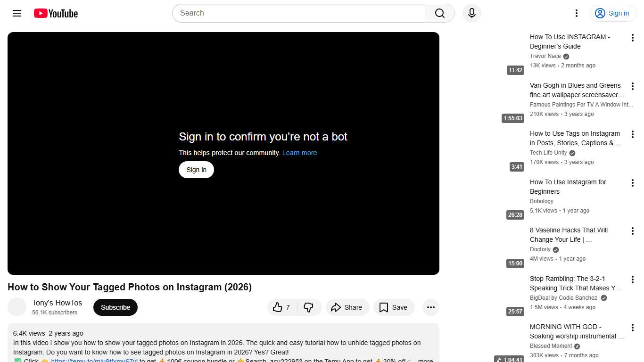Open options menu for the Van Gogh video
Viewport: 644px width, 362px height.
[632, 86]
